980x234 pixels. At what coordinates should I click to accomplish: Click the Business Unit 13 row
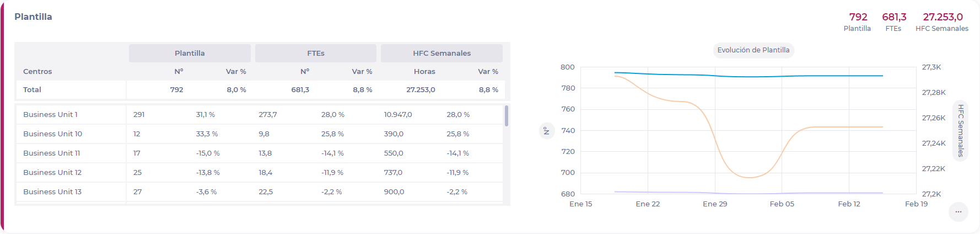[52, 192]
